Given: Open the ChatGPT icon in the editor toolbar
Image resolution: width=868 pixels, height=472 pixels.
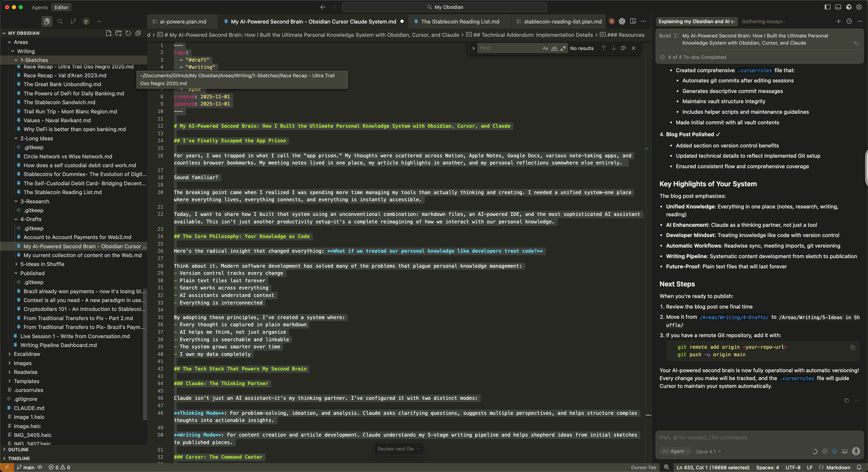Looking at the screenshot, I should click(x=622, y=21).
